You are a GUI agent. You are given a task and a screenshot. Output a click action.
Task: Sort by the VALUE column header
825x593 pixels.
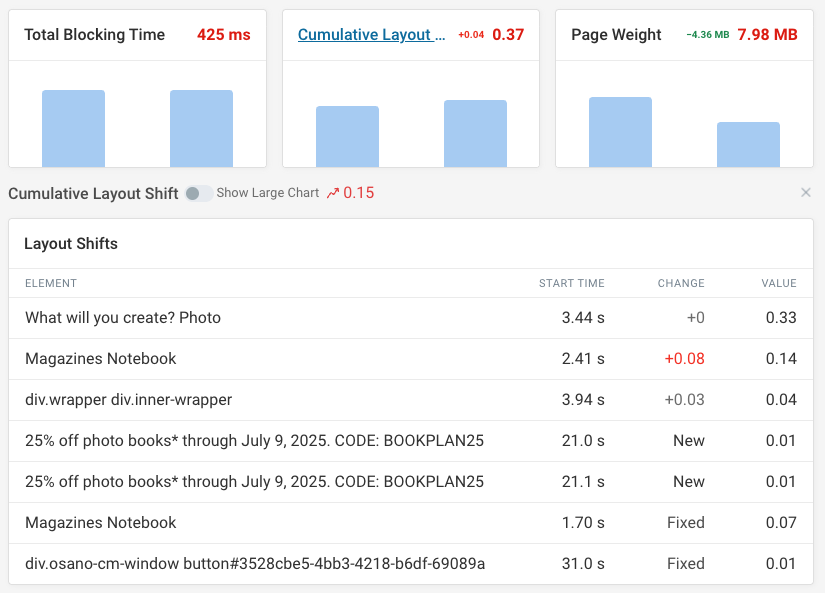tap(778, 283)
